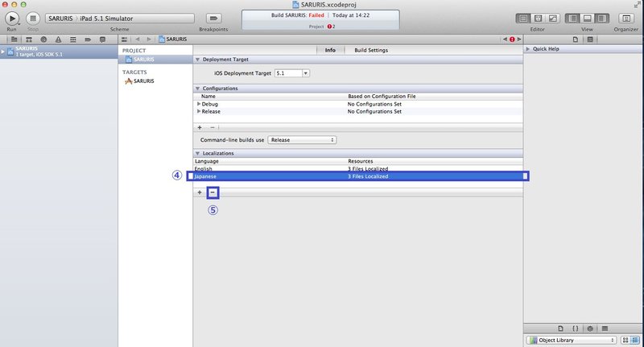Click SARURIS in the jump bar path
The image size is (644, 347).
point(173,39)
